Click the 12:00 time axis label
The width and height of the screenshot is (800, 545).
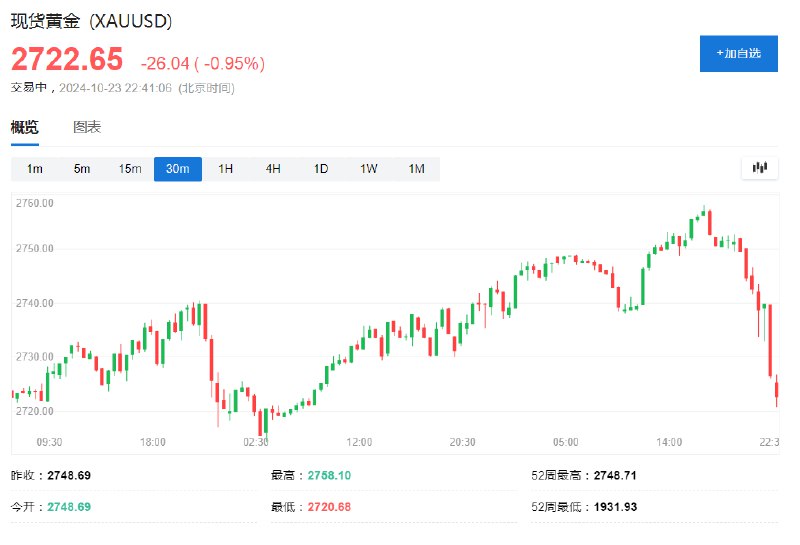click(x=359, y=442)
